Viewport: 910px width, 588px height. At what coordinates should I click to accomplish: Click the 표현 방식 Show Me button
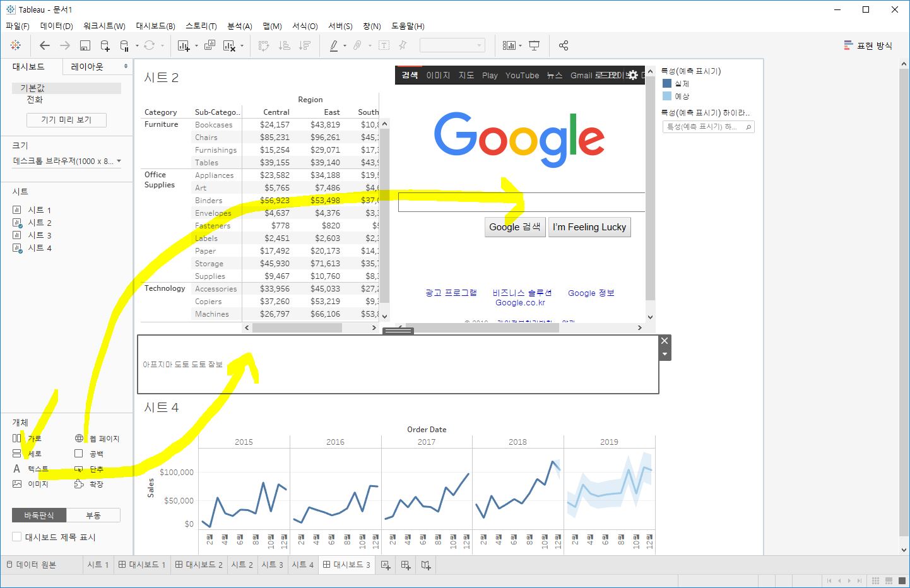tap(868, 45)
